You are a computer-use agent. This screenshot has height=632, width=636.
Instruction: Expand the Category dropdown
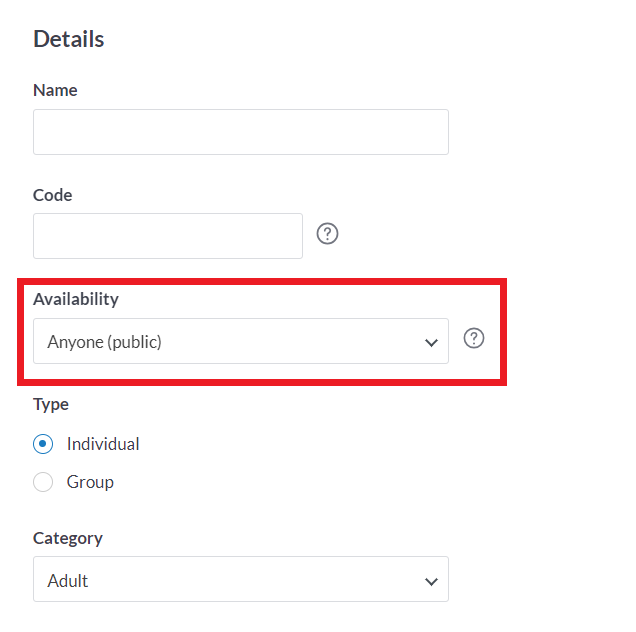point(240,579)
